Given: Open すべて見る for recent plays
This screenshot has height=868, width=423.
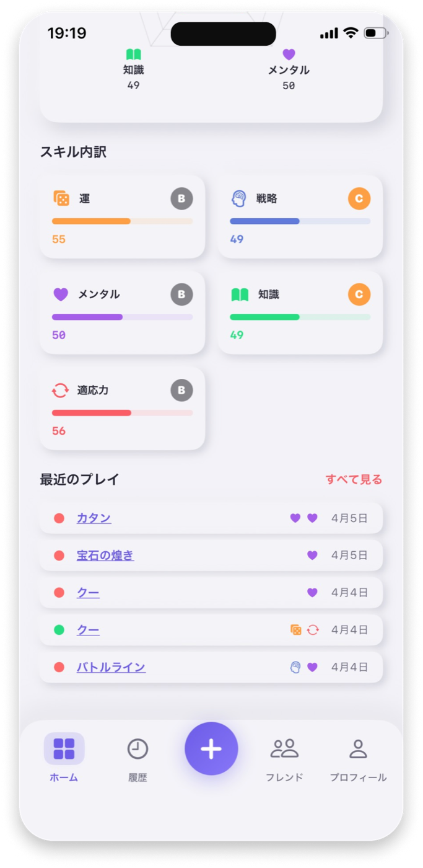Looking at the screenshot, I should (x=354, y=479).
